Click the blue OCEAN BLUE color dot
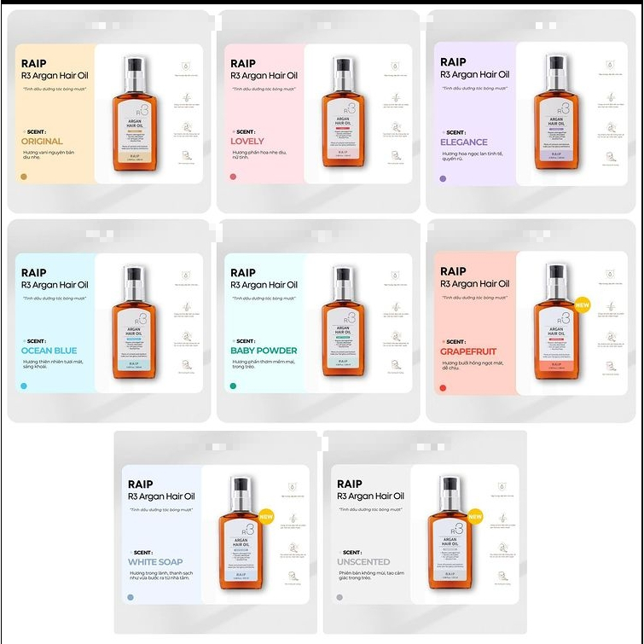Image resolution: width=644 pixels, height=644 pixels. [x=24, y=386]
